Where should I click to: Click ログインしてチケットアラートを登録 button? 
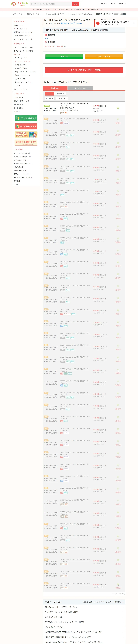coord(84,70)
